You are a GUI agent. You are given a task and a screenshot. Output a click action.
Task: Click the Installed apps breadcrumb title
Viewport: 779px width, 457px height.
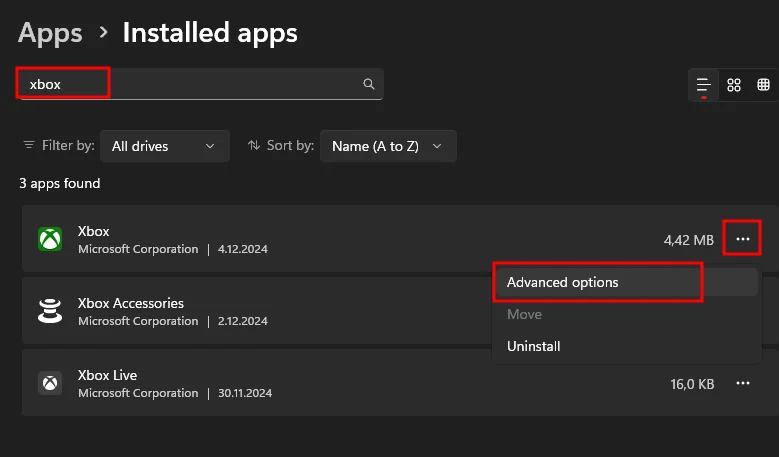coord(210,33)
